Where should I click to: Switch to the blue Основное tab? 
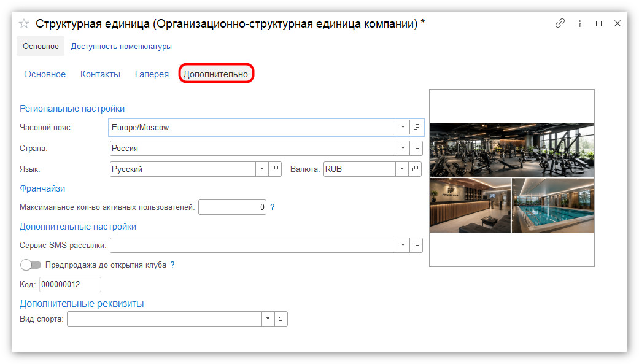coord(45,74)
